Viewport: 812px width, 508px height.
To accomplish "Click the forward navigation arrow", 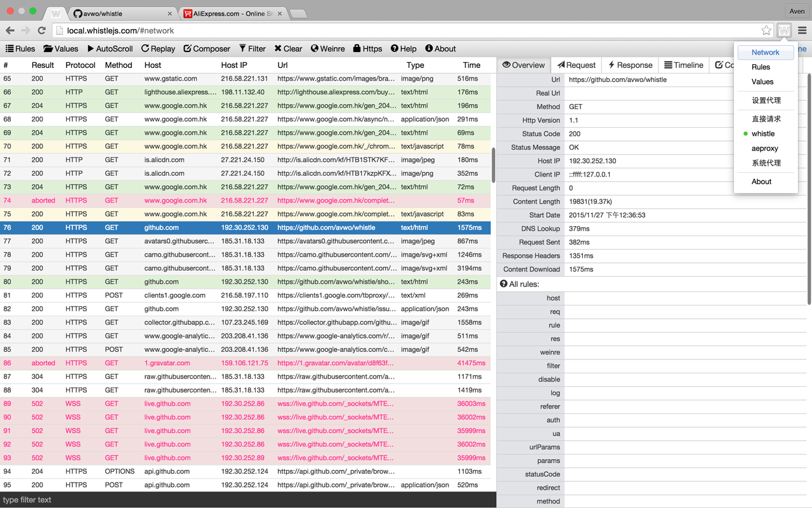I will point(25,30).
